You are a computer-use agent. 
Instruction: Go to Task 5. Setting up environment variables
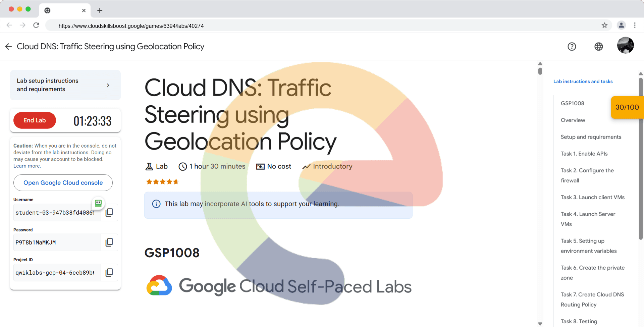tap(589, 246)
